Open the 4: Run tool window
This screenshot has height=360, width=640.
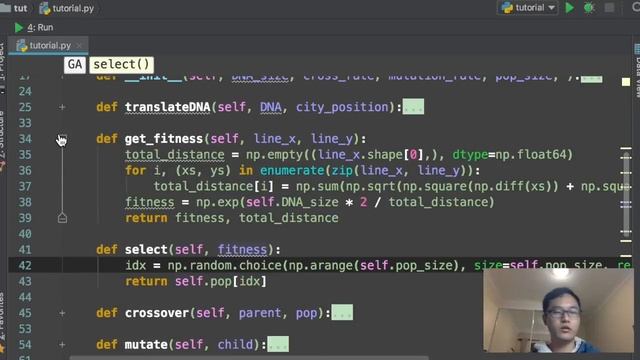pos(33,27)
